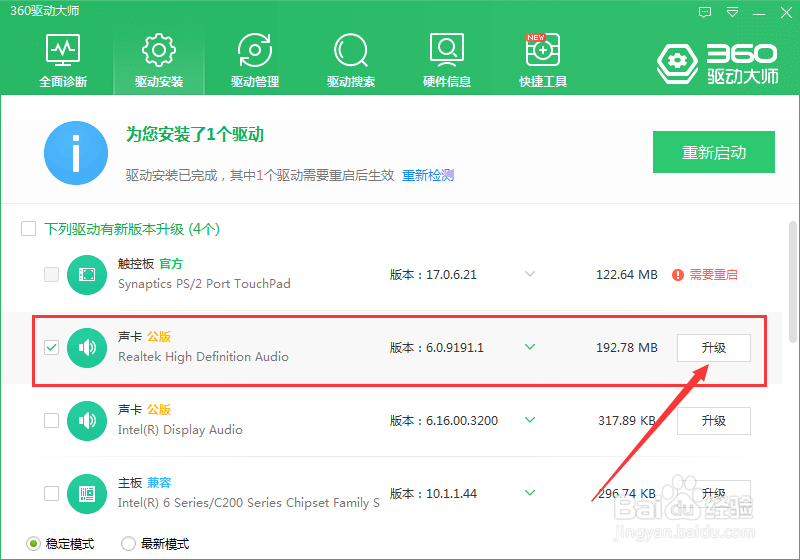This screenshot has width=800, height=560.
Task: Select the 稳定模式 radio button
Action: point(33,544)
